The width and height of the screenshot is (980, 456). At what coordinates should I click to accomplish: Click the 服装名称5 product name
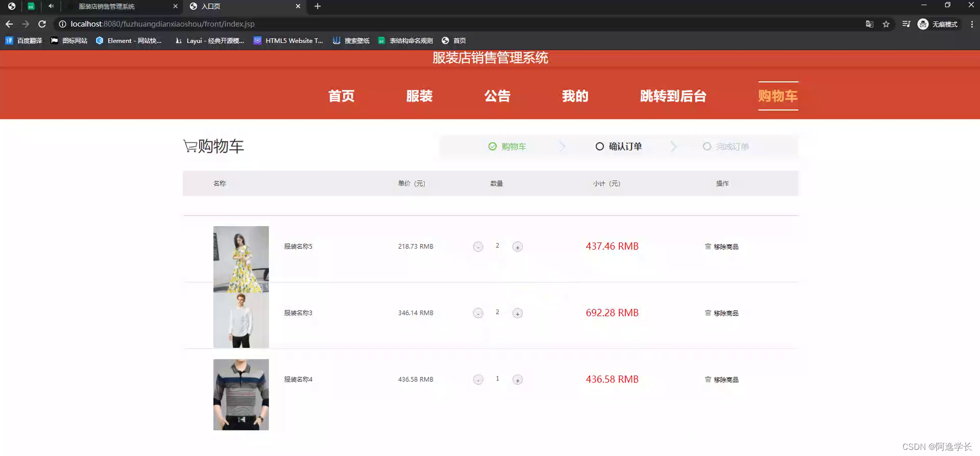click(x=298, y=246)
